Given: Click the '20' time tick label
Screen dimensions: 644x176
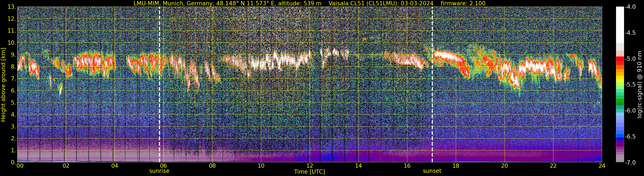Looking at the screenshot, I should tap(505, 166).
